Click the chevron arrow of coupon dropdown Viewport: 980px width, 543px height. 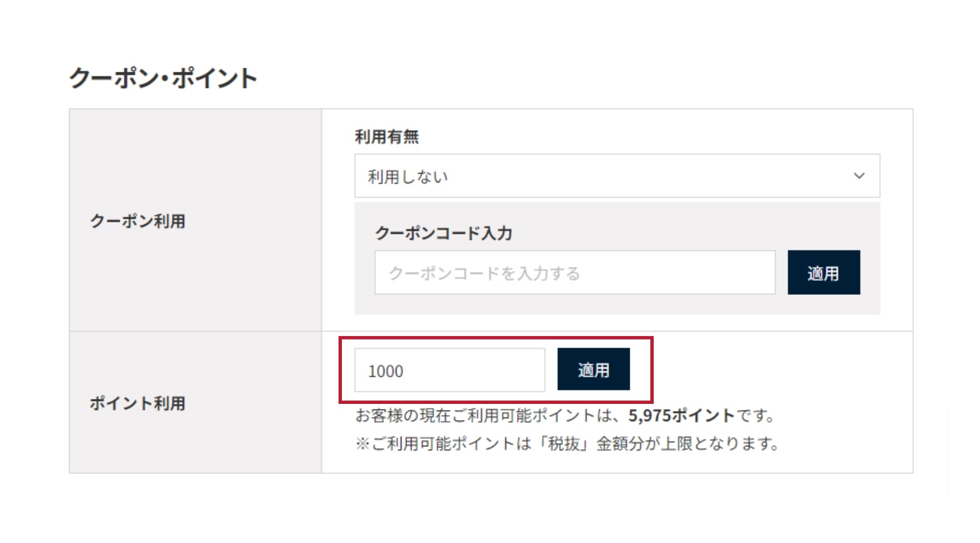(x=859, y=176)
